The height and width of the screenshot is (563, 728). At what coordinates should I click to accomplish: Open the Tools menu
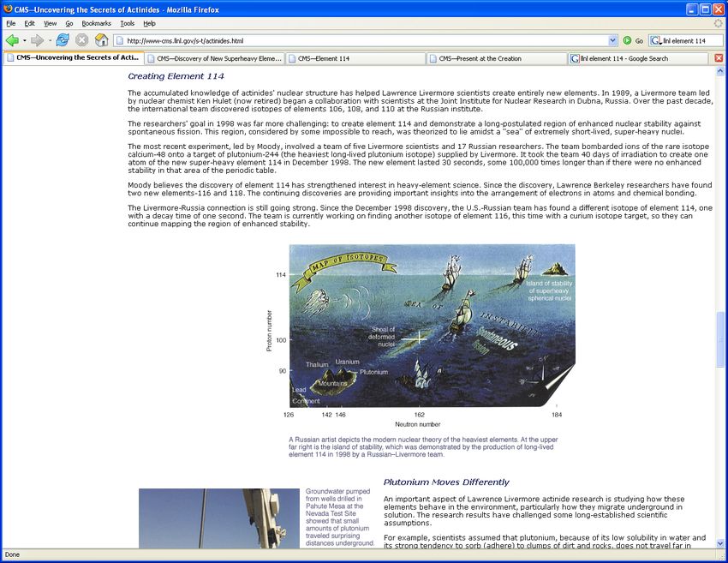(x=128, y=24)
